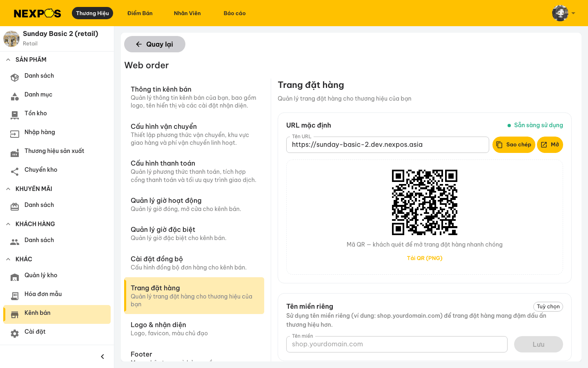The height and width of the screenshot is (368, 588).
Task: Open Logo & nhận diện settings
Action: (x=194, y=329)
